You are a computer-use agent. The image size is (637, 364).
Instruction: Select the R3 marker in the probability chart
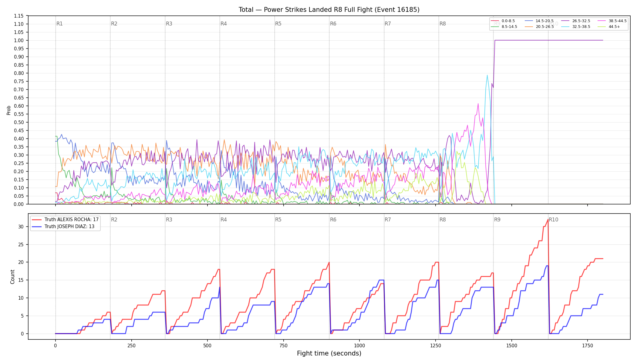click(x=169, y=24)
